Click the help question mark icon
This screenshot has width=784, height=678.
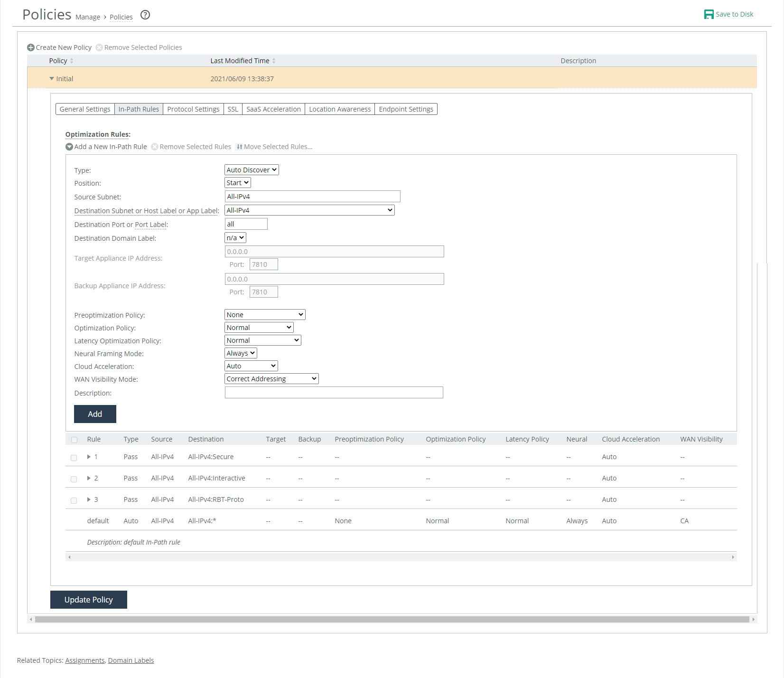(145, 15)
